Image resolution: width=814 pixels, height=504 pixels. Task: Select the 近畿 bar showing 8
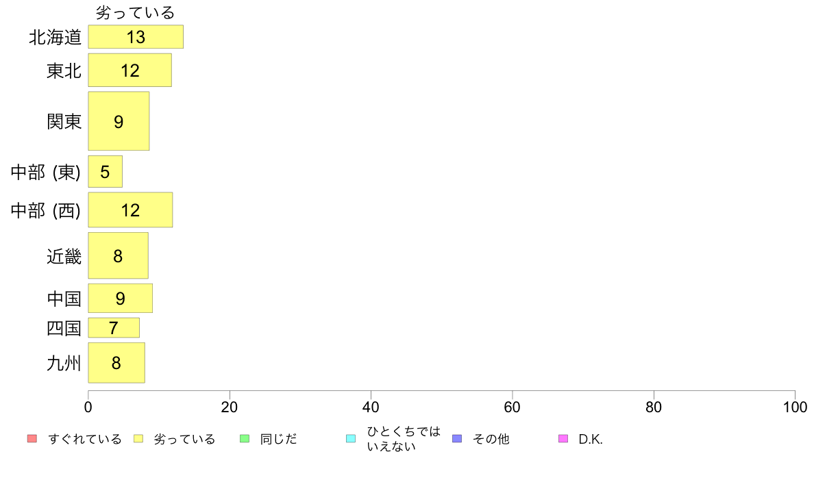pos(119,255)
